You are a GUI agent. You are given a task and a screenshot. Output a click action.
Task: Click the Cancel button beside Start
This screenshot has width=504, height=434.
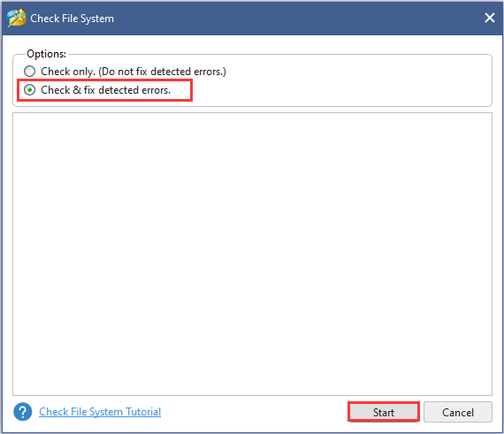coord(458,412)
